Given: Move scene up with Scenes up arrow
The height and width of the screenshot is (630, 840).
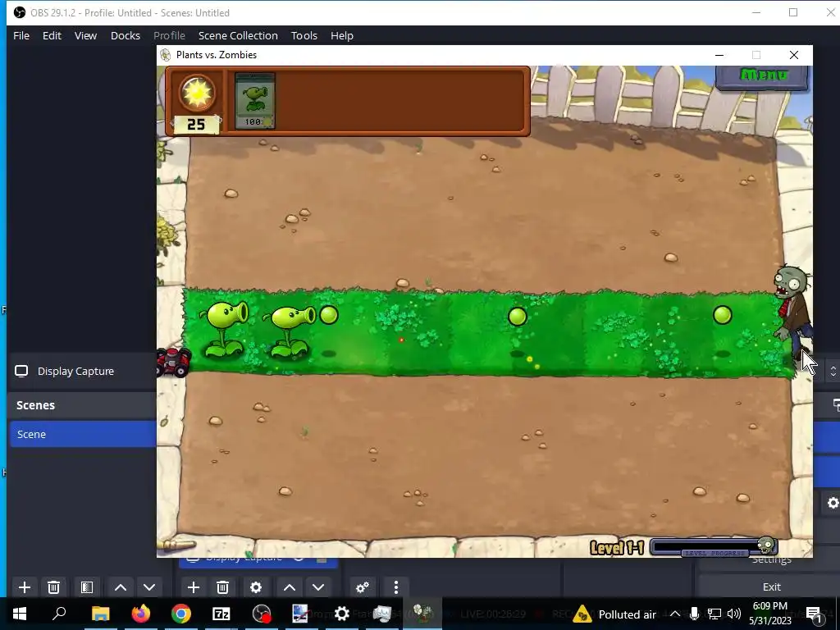Looking at the screenshot, I should tap(121, 587).
